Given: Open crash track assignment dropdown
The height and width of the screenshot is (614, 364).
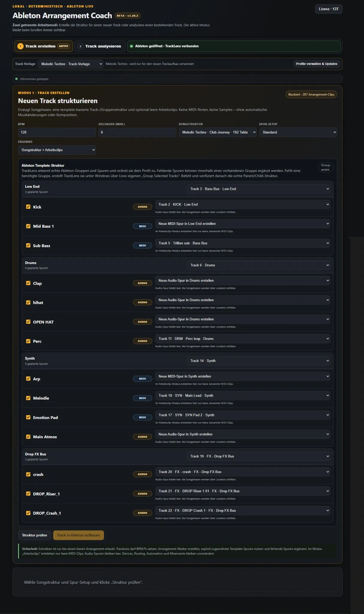Looking at the screenshot, I should [x=243, y=472].
